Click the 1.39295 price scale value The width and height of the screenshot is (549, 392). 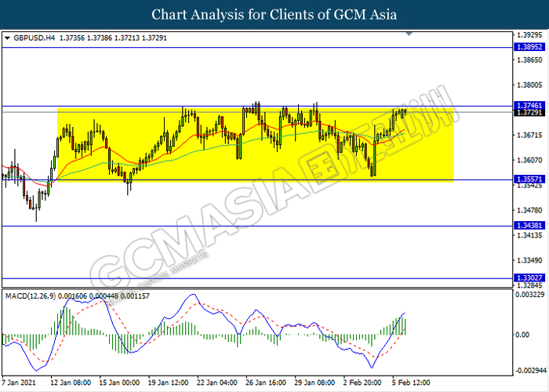point(529,35)
